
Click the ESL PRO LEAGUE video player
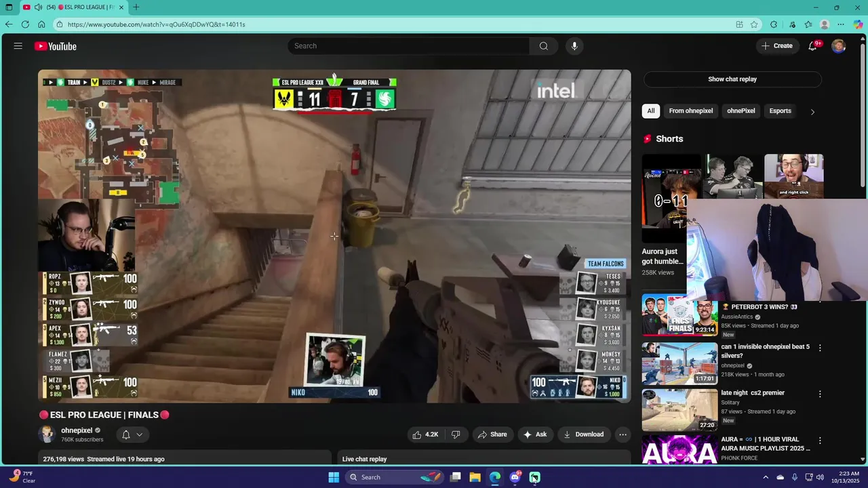point(334,236)
